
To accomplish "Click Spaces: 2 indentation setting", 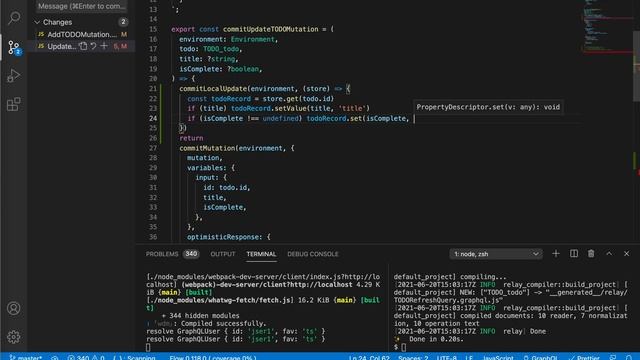I will 413,357.
